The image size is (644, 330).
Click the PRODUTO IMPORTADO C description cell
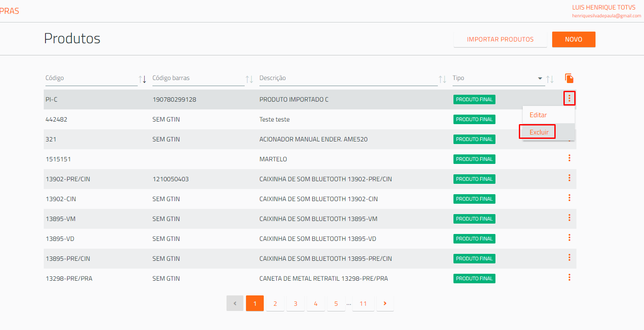(294, 99)
